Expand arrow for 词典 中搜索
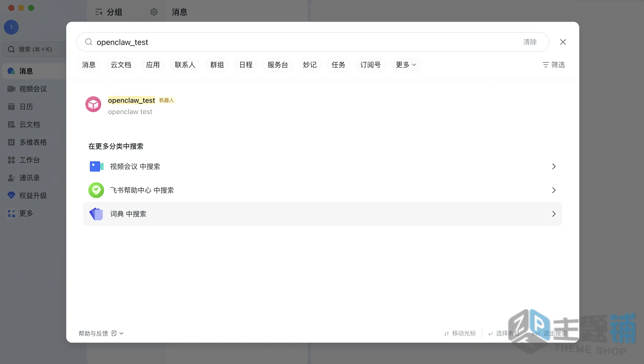 (x=553, y=214)
